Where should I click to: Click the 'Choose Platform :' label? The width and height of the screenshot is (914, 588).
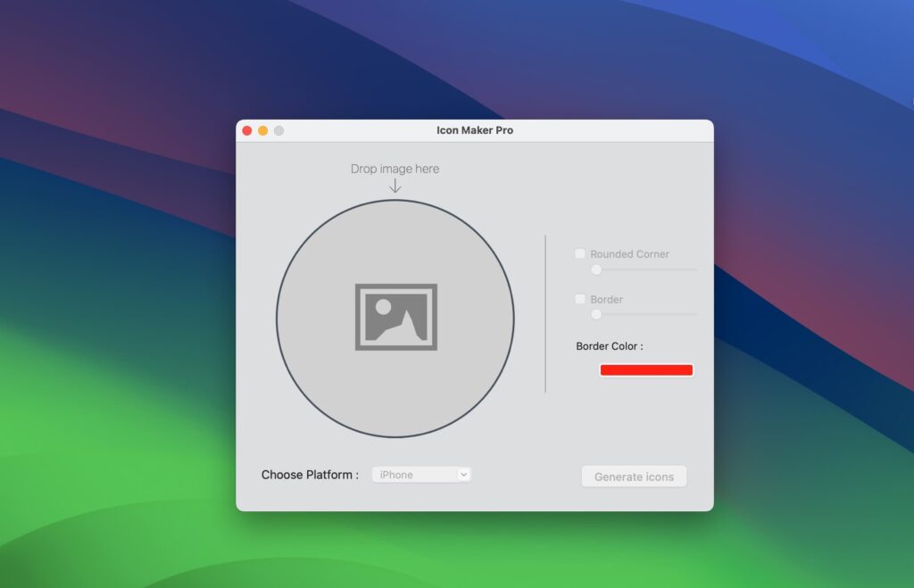[311, 474]
